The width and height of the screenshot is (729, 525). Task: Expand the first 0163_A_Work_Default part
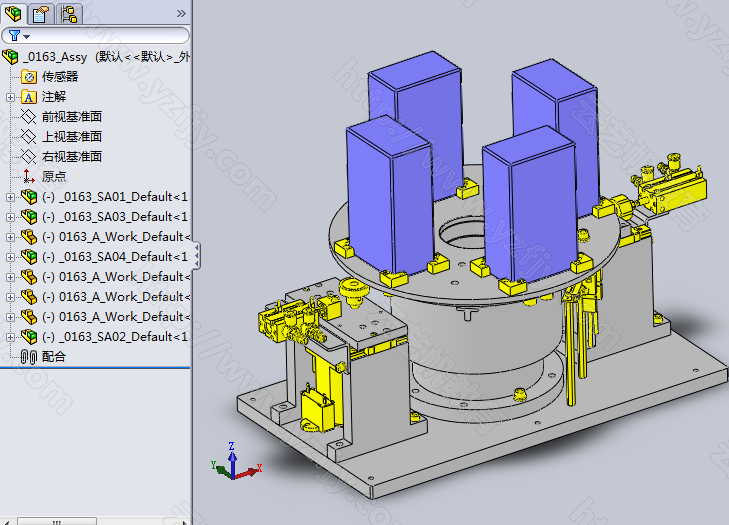pos(10,237)
